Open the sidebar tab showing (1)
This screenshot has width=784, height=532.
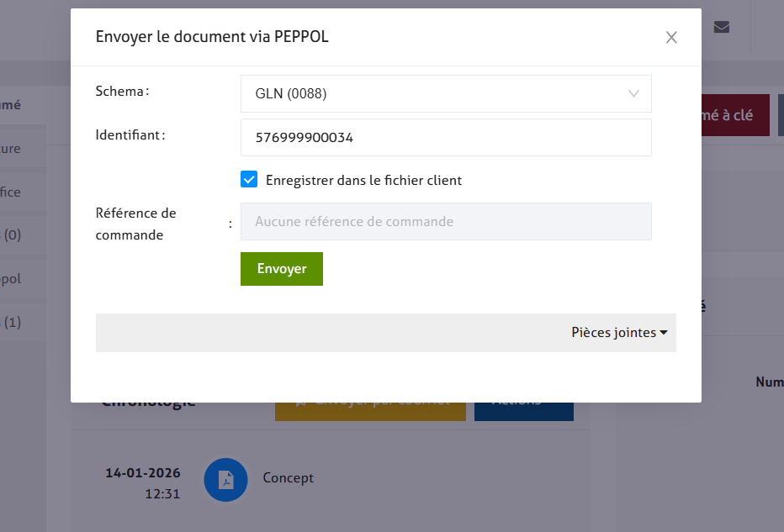pyautogui.click(x=12, y=322)
